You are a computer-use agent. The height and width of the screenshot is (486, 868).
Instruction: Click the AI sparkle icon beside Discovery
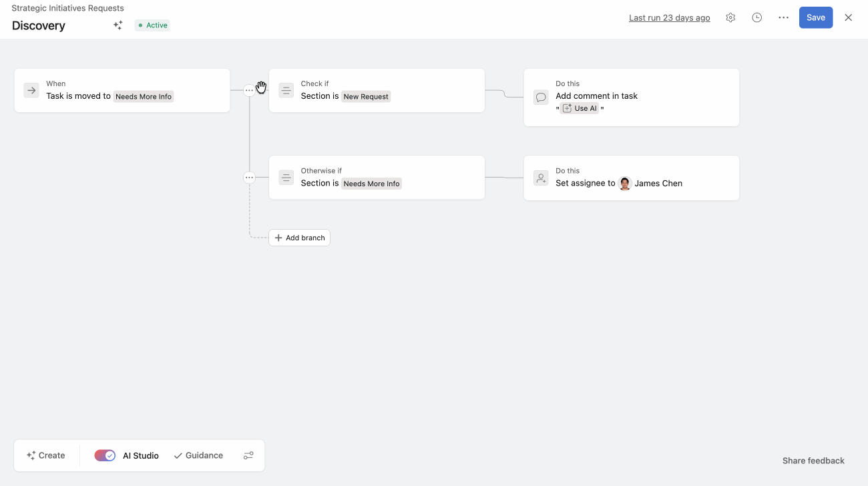coord(118,25)
